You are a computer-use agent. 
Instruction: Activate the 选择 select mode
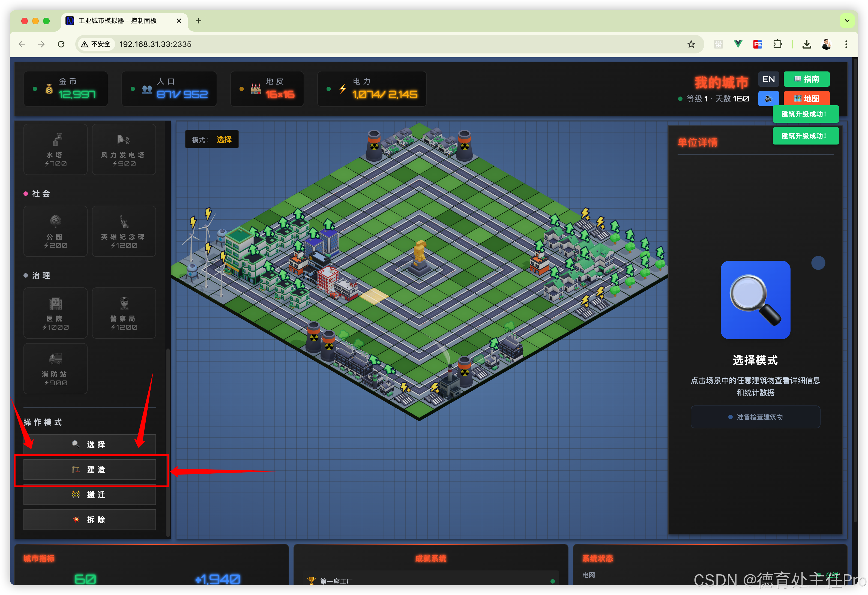90,444
